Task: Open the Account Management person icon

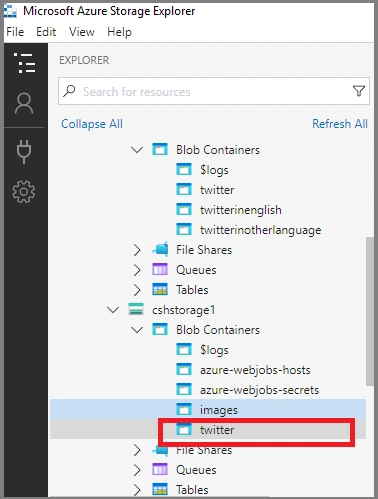Action: pos(24,103)
